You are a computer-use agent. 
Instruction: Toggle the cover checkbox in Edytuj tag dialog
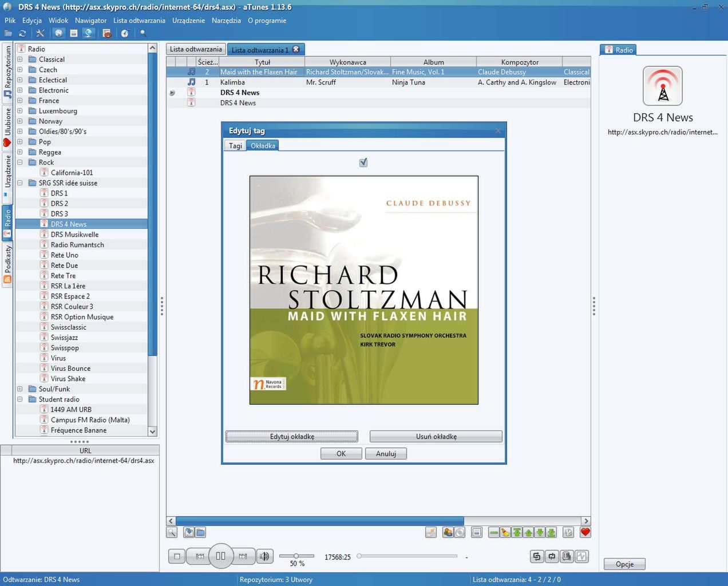[x=363, y=163]
